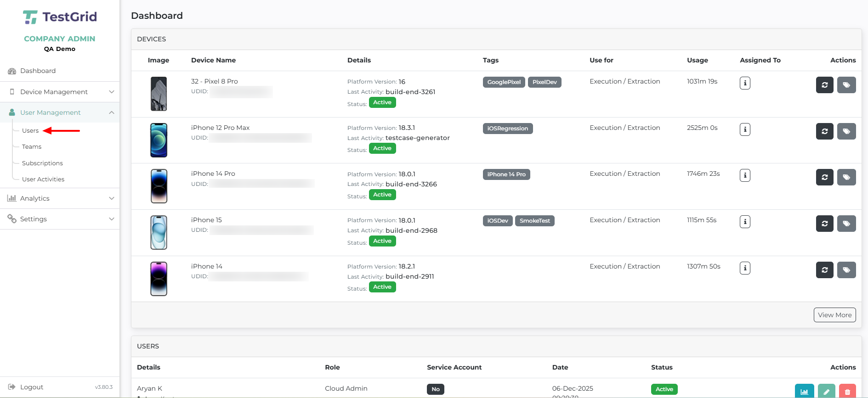The width and height of the screenshot is (868, 398).
Task: Expand Settings sidebar section
Action: tap(60, 219)
